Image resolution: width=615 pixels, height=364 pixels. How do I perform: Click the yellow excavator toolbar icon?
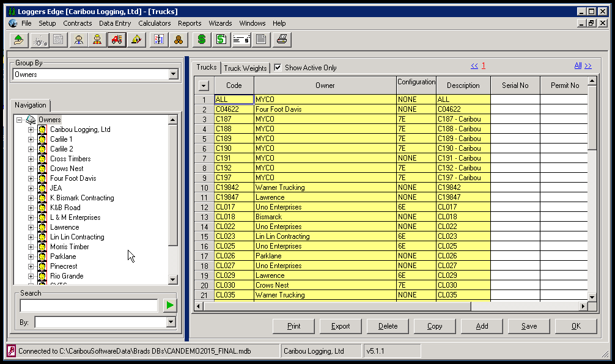[136, 40]
